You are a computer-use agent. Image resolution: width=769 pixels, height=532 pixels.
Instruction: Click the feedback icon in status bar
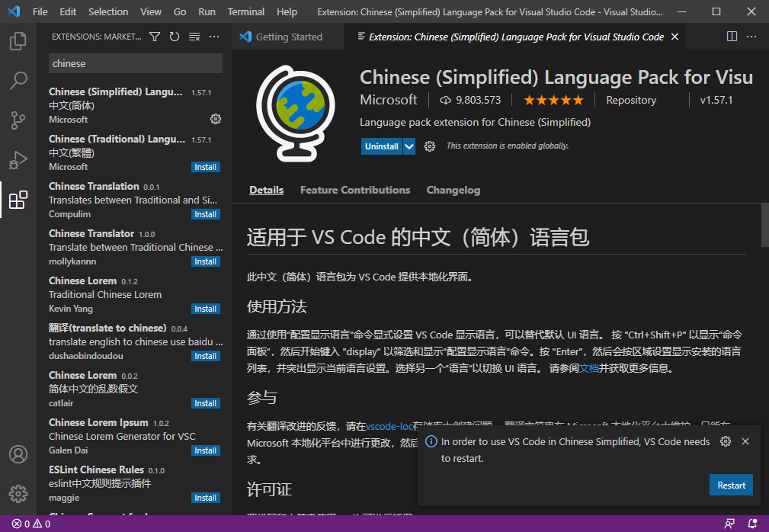729,524
